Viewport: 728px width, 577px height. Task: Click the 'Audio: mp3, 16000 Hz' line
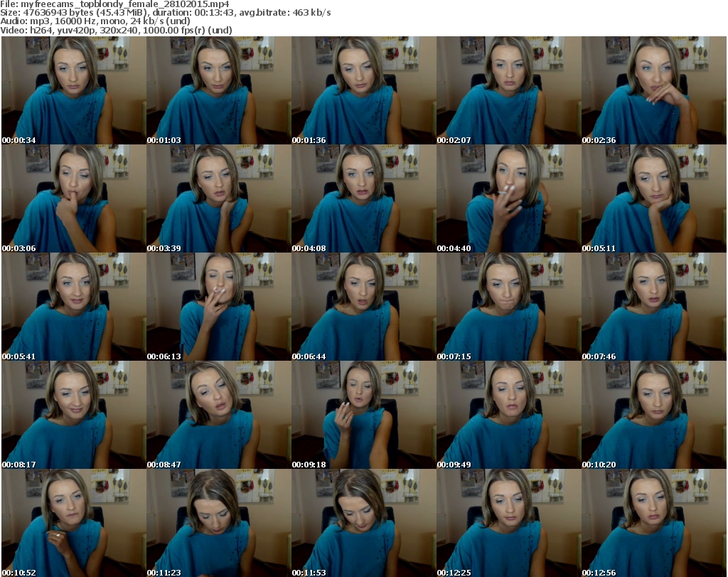coord(95,21)
